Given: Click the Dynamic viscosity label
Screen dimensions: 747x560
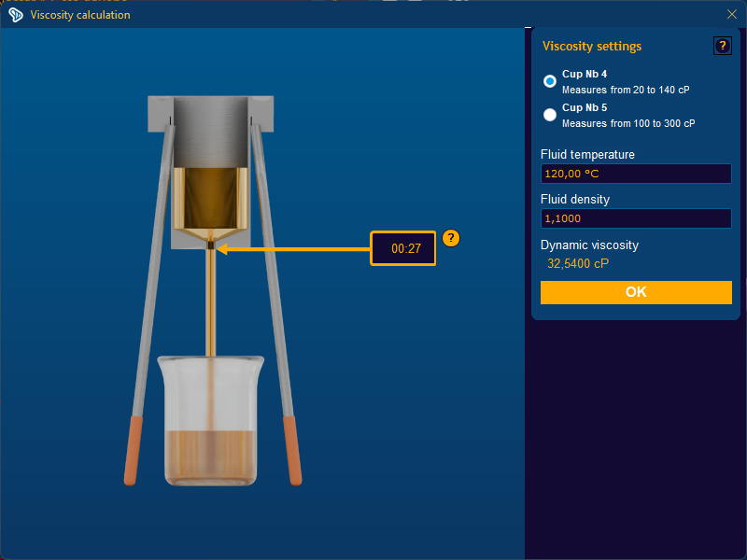Looking at the screenshot, I should click(589, 245).
